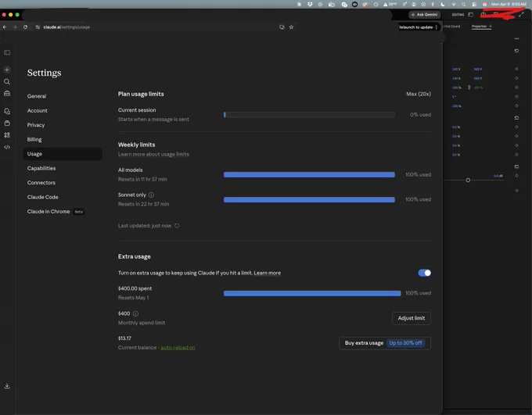Open Learn more about usage limits link
The width and height of the screenshot is (532, 415).
(x=153, y=154)
